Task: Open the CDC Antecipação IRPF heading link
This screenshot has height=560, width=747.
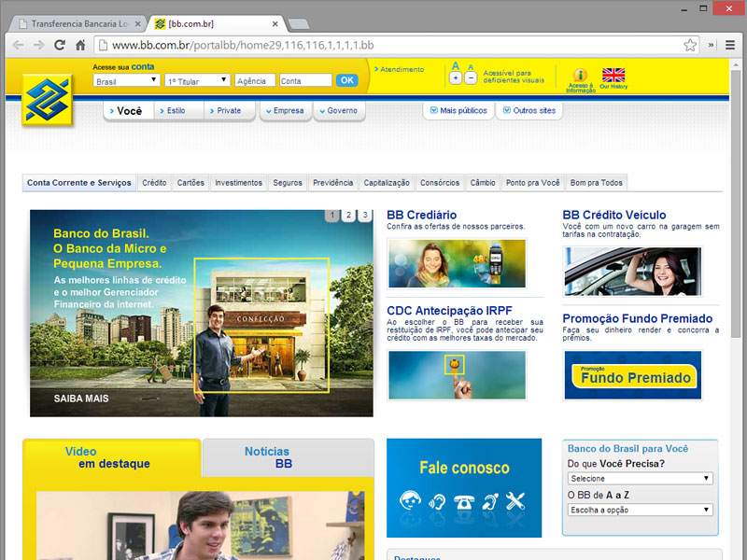Action: tap(449, 311)
